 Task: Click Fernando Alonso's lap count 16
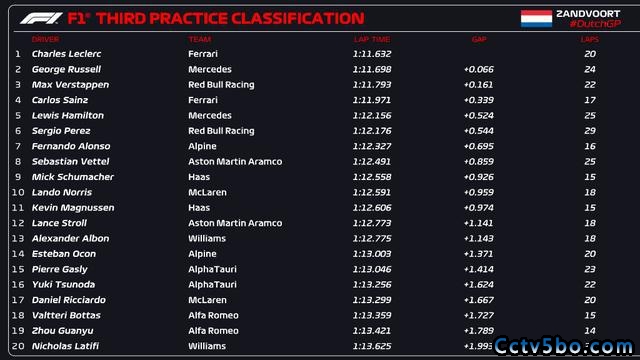pyautogui.click(x=590, y=146)
